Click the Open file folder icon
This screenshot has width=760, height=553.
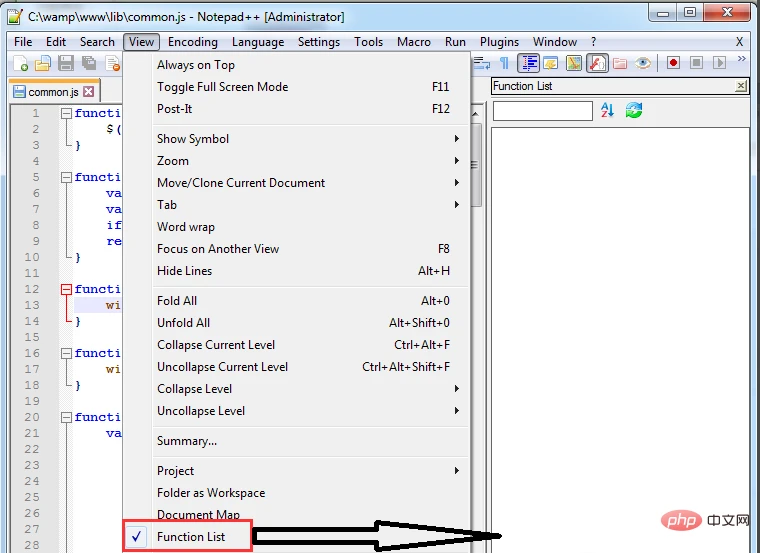43,63
